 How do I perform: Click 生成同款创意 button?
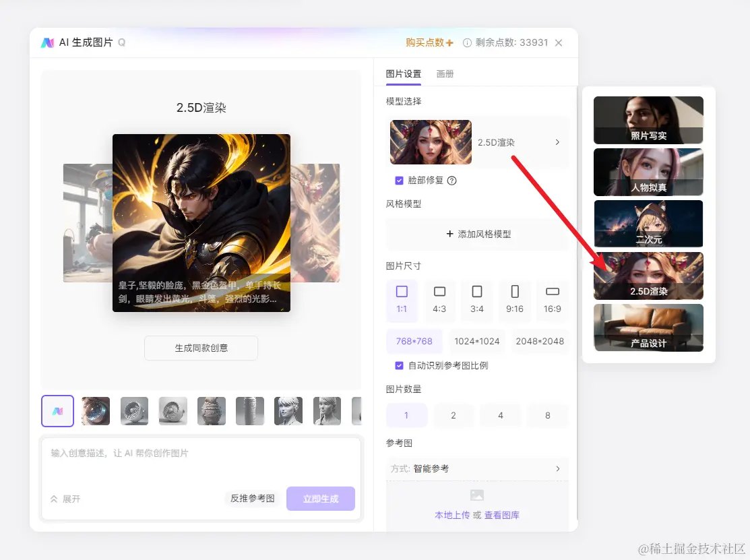201,348
